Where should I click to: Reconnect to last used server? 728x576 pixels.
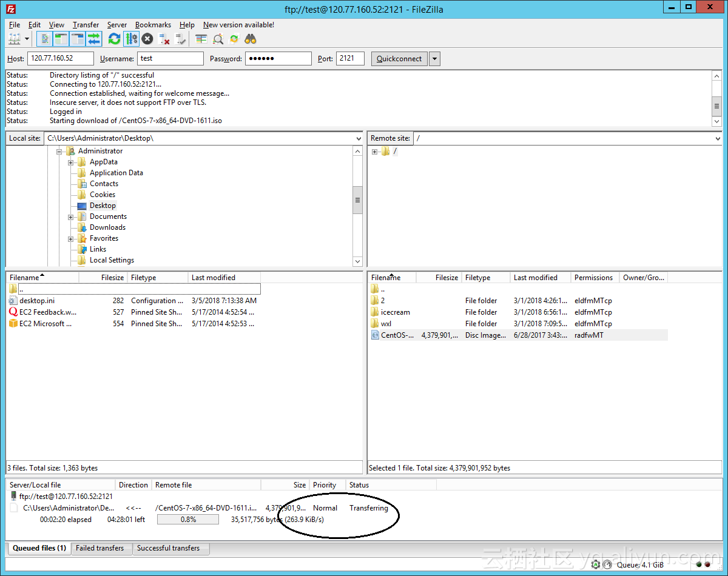[x=181, y=39]
